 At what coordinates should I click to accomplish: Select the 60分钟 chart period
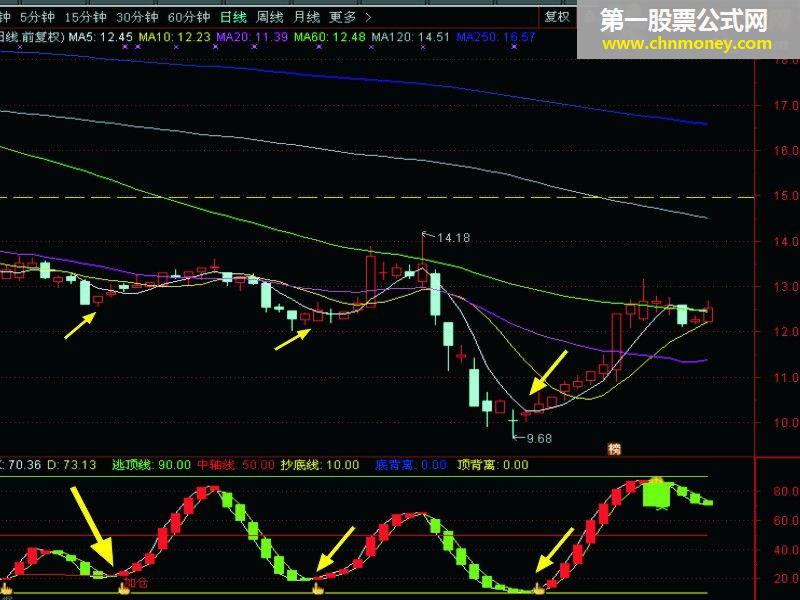coord(189,17)
